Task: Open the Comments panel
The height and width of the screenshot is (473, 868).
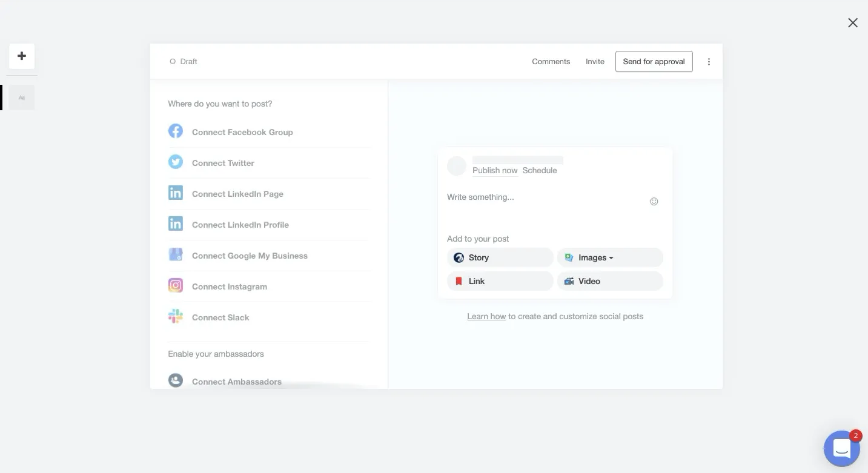Action: [551, 62]
